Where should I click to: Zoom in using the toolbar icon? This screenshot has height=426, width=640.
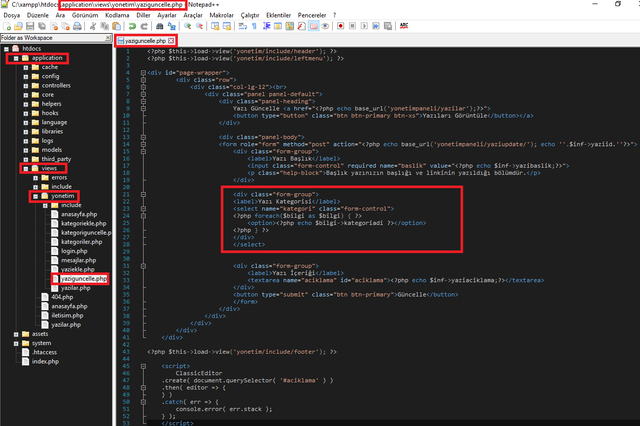(x=187, y=26)
